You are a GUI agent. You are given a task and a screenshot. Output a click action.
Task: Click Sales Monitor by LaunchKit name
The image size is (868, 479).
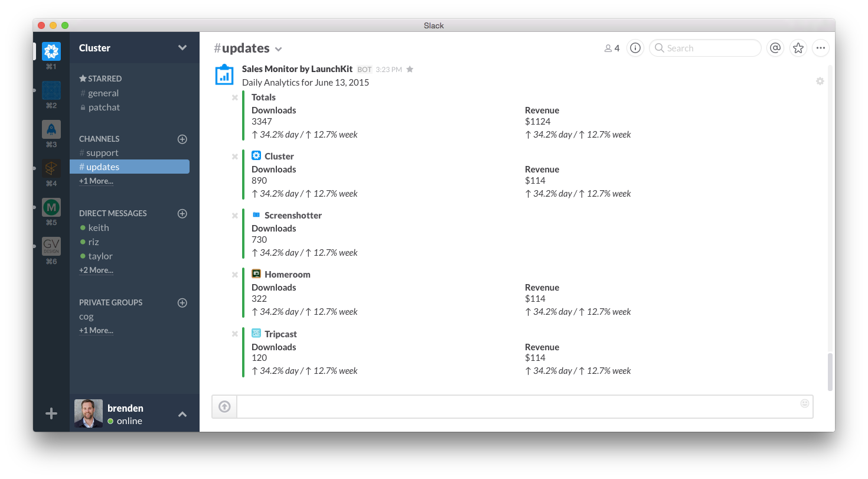(x=297, y=69)
